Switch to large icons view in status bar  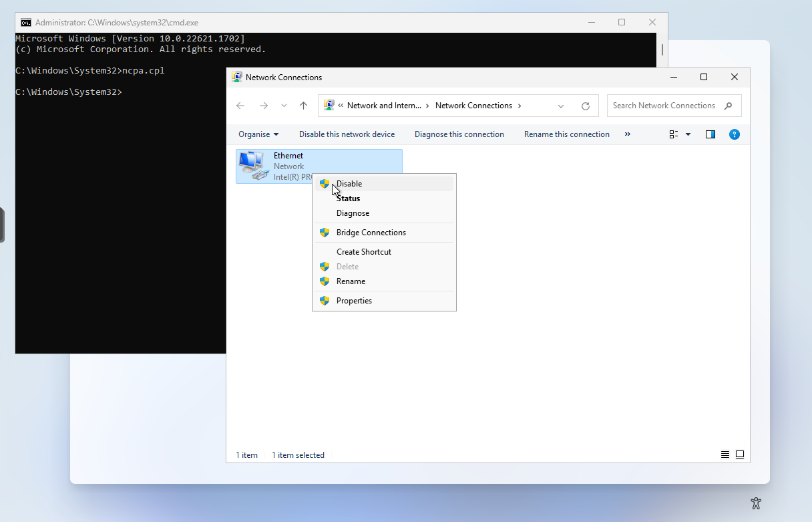click(x=740, y=454)
